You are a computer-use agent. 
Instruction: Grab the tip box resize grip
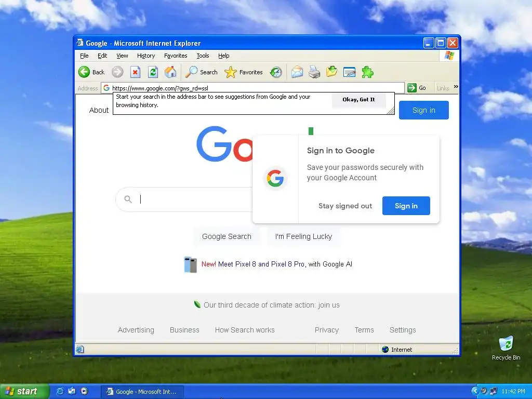(391, 111)
